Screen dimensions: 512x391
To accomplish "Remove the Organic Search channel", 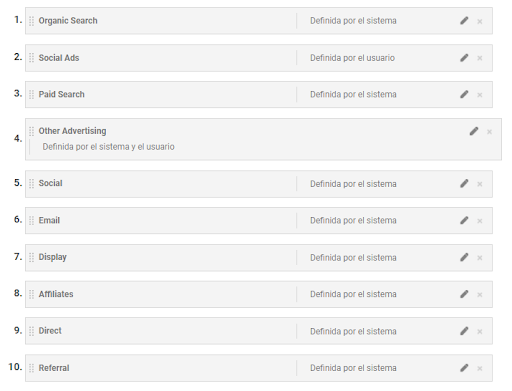I will click(480, 22).
